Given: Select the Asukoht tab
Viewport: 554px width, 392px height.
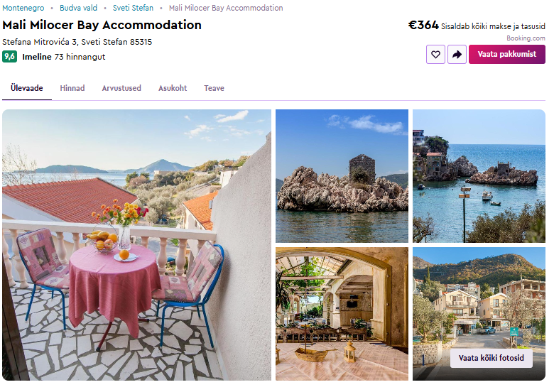Looking at the screenshot, I should click(x=173, y=88).
